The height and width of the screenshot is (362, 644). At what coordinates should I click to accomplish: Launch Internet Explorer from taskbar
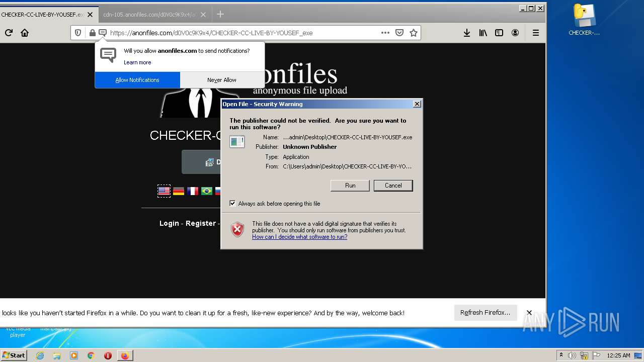click(x=40, y=355)
